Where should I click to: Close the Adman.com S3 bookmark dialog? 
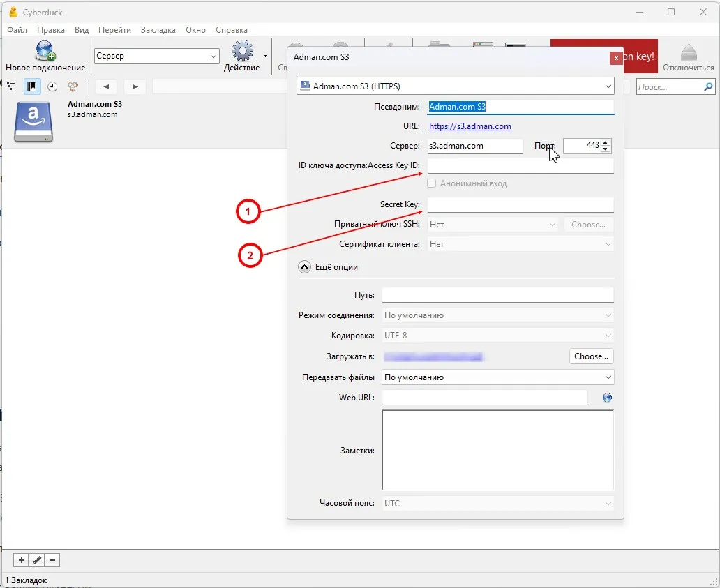[x=616, y=58]
